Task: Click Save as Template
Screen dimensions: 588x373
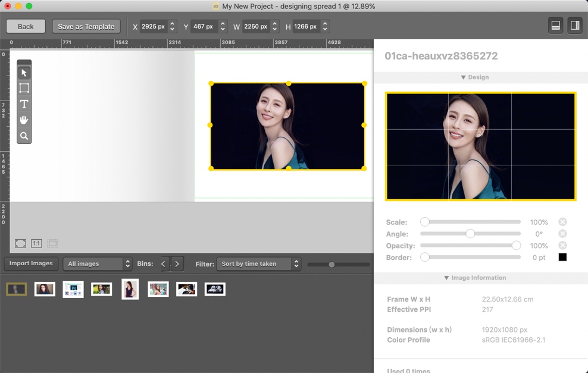Action: click(x=86, y=26)
